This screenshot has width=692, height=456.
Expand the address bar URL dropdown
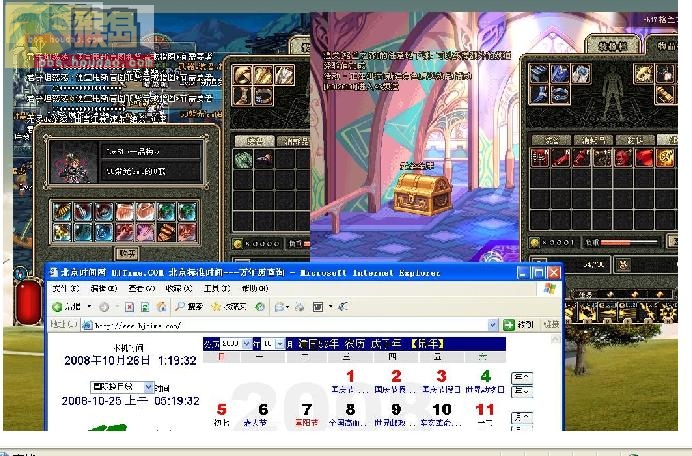pyautogui.click(x=493, y=325)
